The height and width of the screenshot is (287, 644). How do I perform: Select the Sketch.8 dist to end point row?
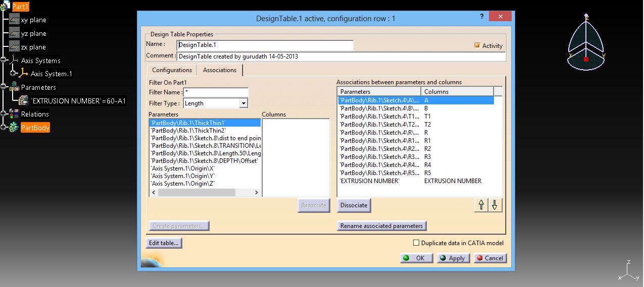point(205,138)
